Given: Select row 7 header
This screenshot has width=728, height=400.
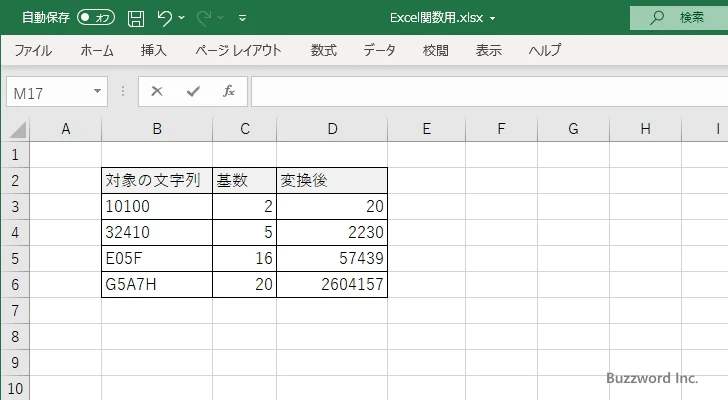Looking at the screenshot, I should (x=15, y=310).
